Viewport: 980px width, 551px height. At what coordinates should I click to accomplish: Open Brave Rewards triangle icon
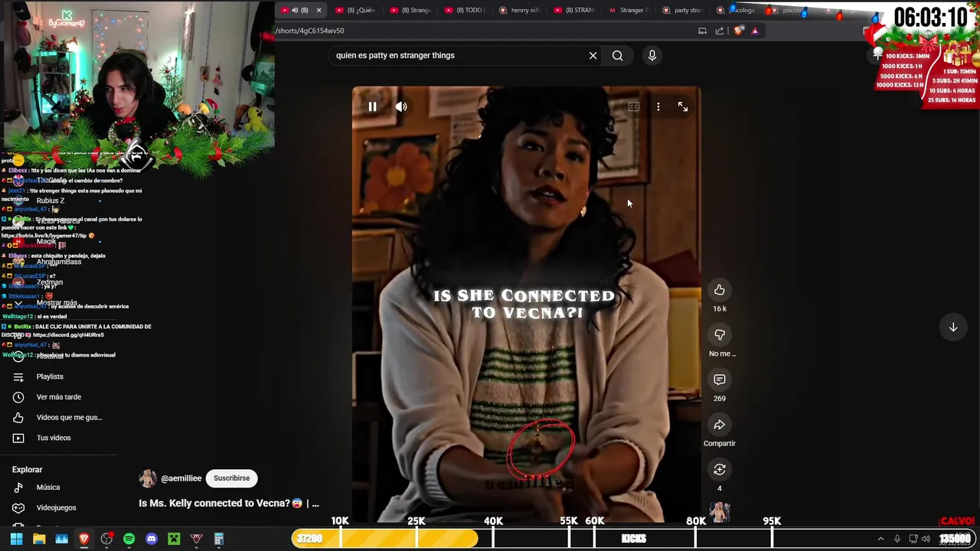(755, 31)
